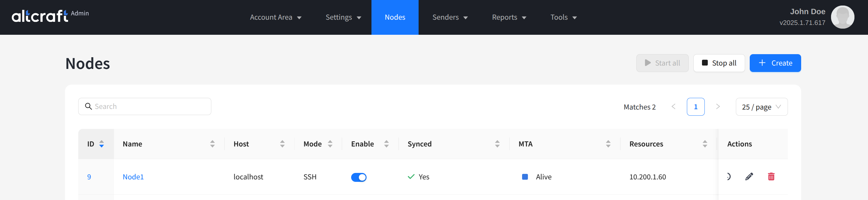
Task: Sort by the Enable column
Action: (x=386, y=144)
